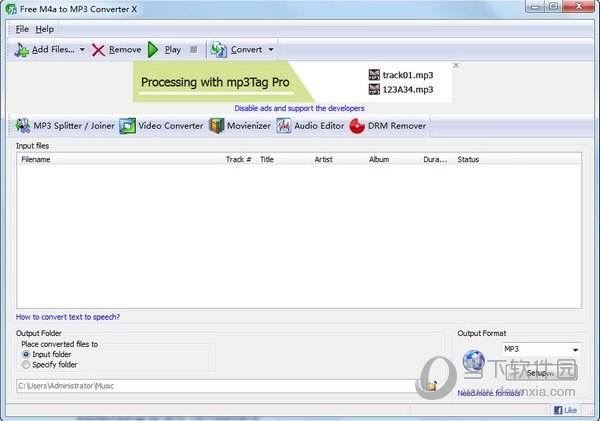The height and width of the screenshot is (421, 600).
Task: Select the Input folder radio button
Action: [x=26, y=354]
